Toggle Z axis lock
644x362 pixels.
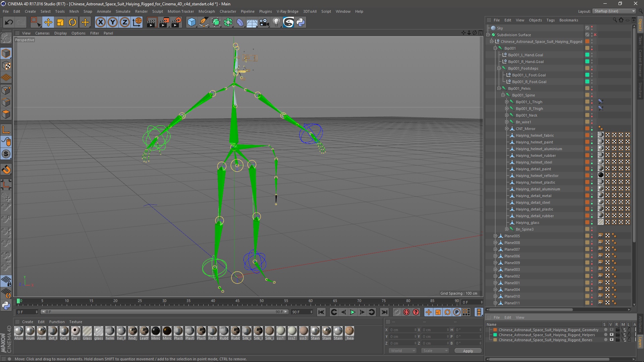(x=125, y=22)
